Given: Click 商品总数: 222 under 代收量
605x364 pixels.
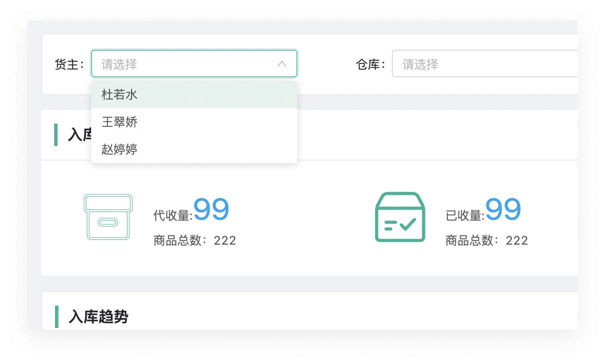Looking at the screenshot, I should point(195,240).
